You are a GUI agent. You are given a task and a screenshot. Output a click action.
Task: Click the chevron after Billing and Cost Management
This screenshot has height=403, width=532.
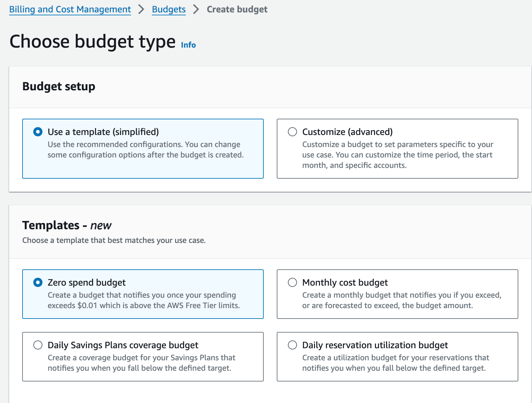pyautogui.click(x=141, y=9)
